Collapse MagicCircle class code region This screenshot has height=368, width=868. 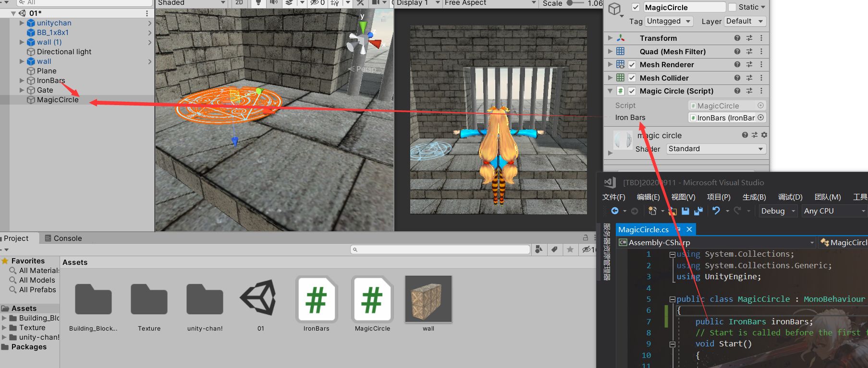pyautogui.click(x=672, y=299)
